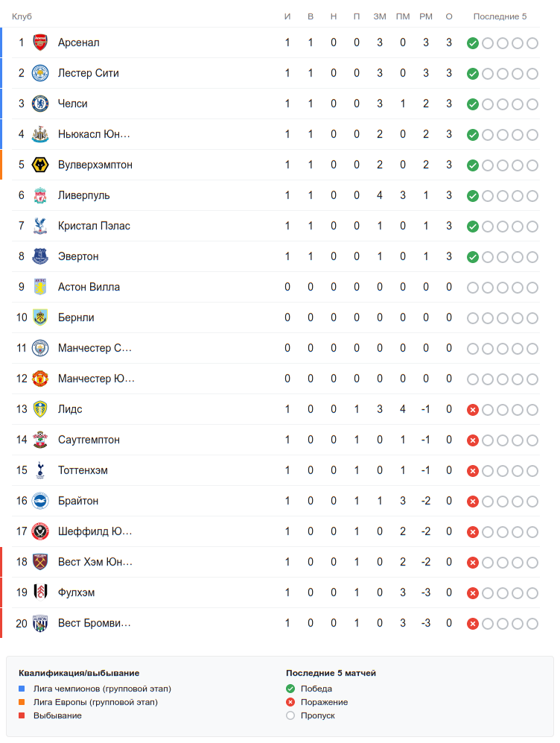Image resolution: width=560 pixels, height=743 pixels.
Task: Click the Liverpool club crest
Action: pos(40,195)
